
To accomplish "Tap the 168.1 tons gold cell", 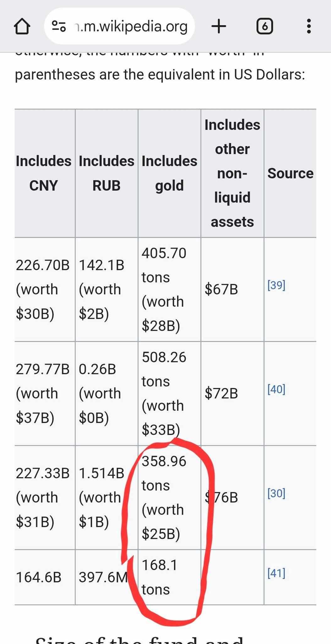I will tap(160, 577).
